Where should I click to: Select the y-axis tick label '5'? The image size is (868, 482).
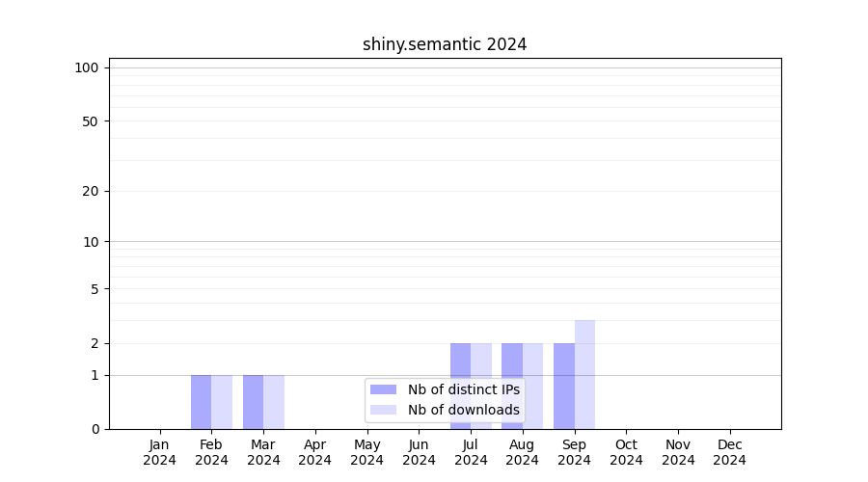tap(95, 288)
